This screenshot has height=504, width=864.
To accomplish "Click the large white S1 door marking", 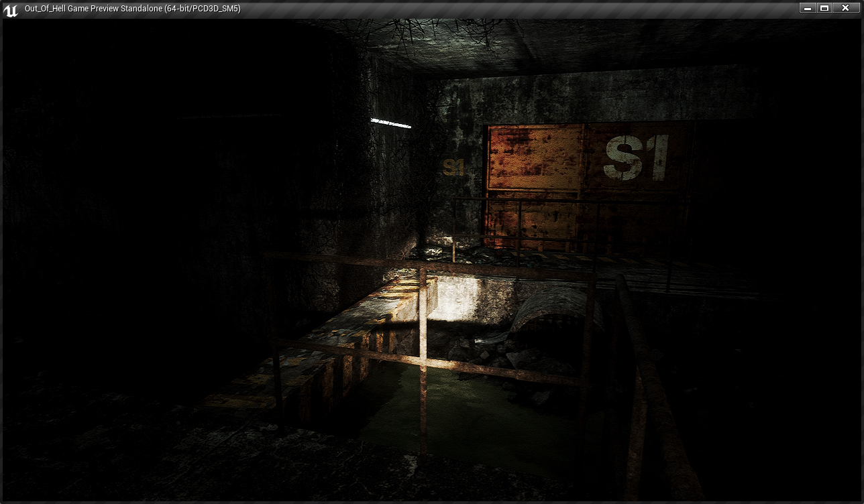I will (635, 160).
